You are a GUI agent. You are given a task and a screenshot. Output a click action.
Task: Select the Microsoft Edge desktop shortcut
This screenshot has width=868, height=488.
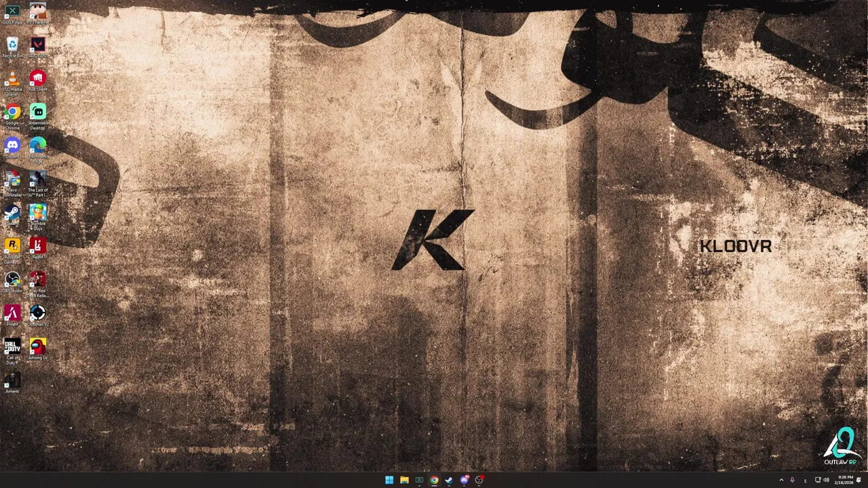pyautogui.click(x=38, y=150)
